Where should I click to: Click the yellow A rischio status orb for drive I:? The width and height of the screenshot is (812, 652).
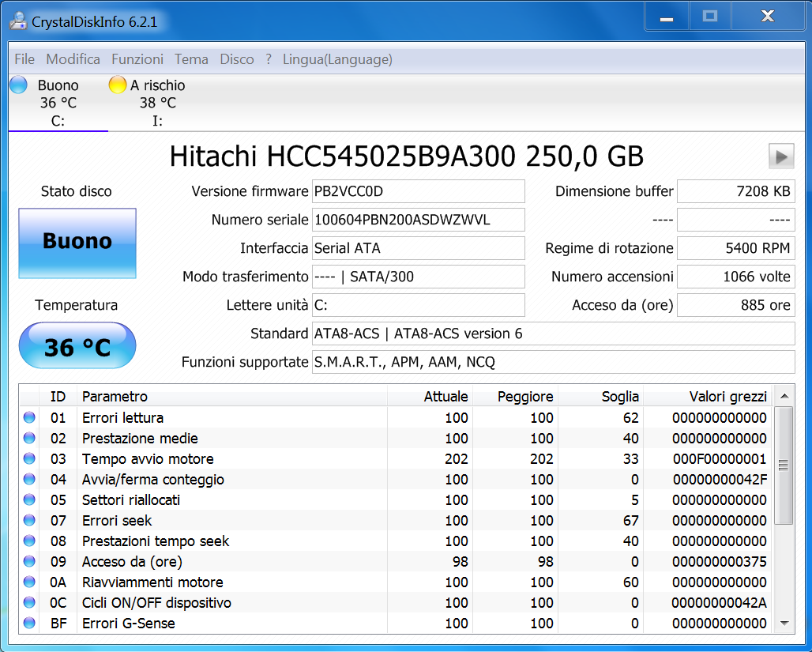[x=118, y=85]
